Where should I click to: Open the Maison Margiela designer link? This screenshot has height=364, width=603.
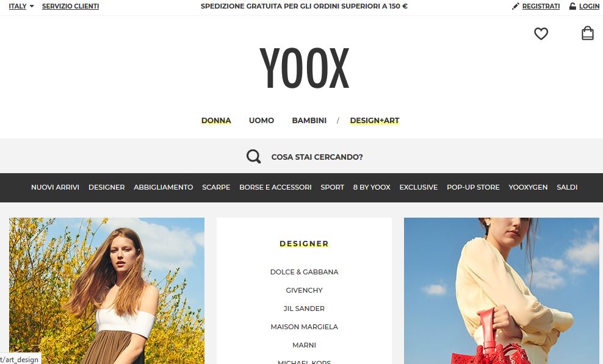(304, 327)
